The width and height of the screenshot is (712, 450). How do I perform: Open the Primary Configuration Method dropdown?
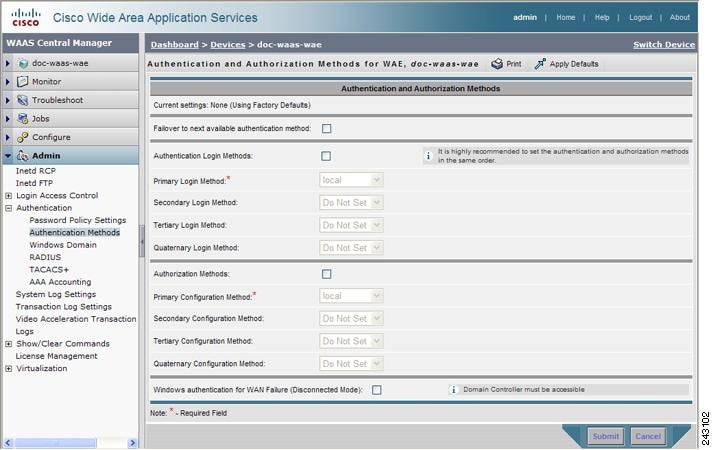tap(351, 296)
